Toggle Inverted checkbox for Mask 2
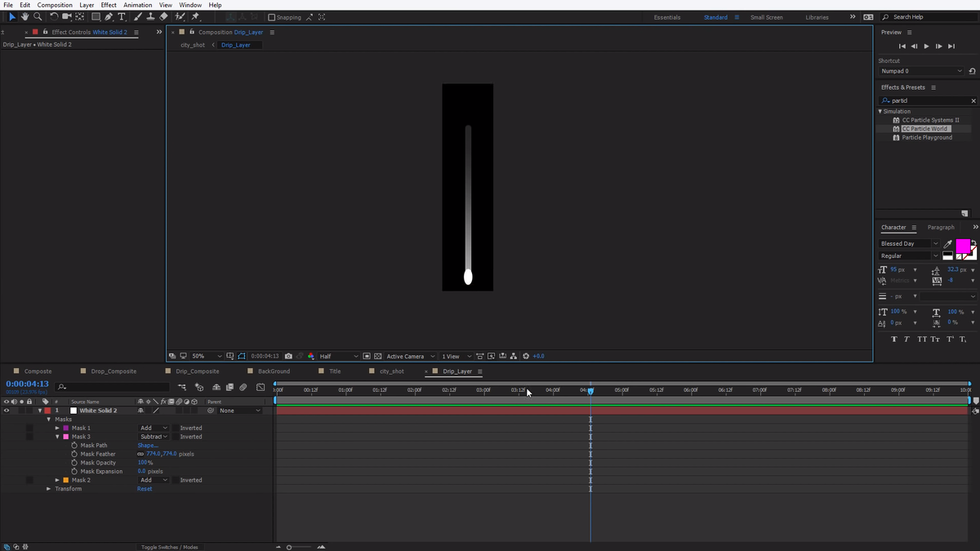The width and height of the screenshot is (980, 551). [x=175, y=480]
